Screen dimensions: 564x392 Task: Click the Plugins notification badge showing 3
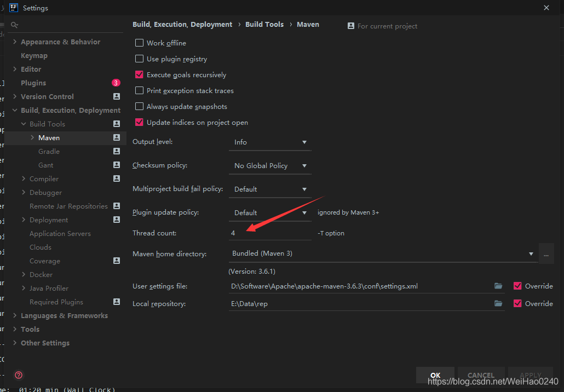point(116,83)
